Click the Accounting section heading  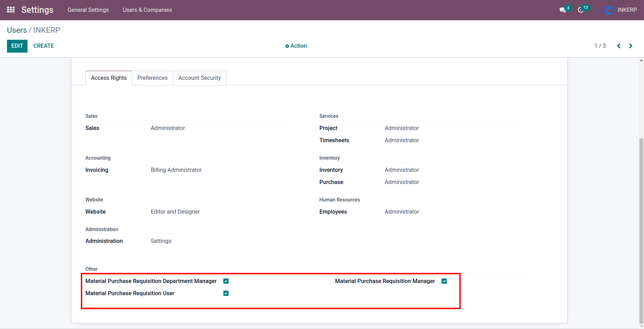(98, 158)
